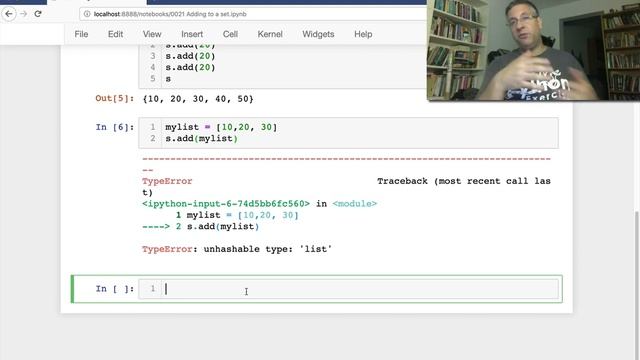Click the ipython-input-6 traceback reference
The width and height of the screenshot is (640, 360).
226,204
